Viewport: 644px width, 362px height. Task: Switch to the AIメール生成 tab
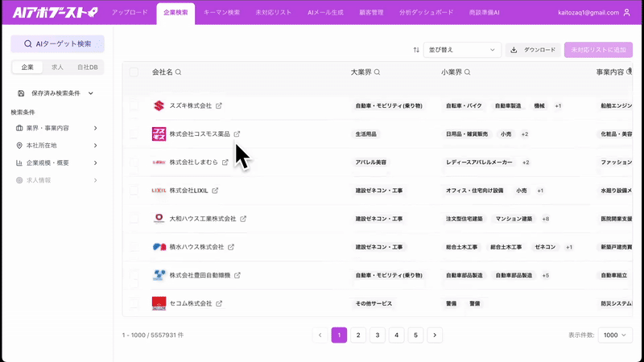tap(325, 12)
